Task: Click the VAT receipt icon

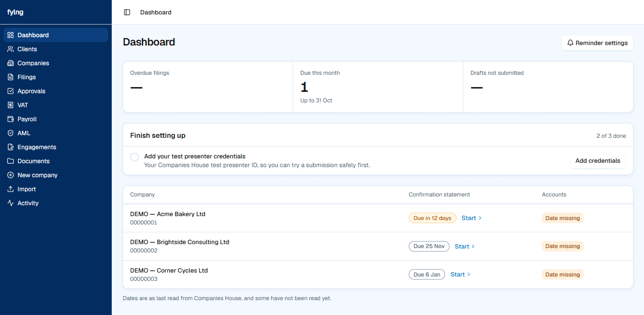Action: pos(11,105)
